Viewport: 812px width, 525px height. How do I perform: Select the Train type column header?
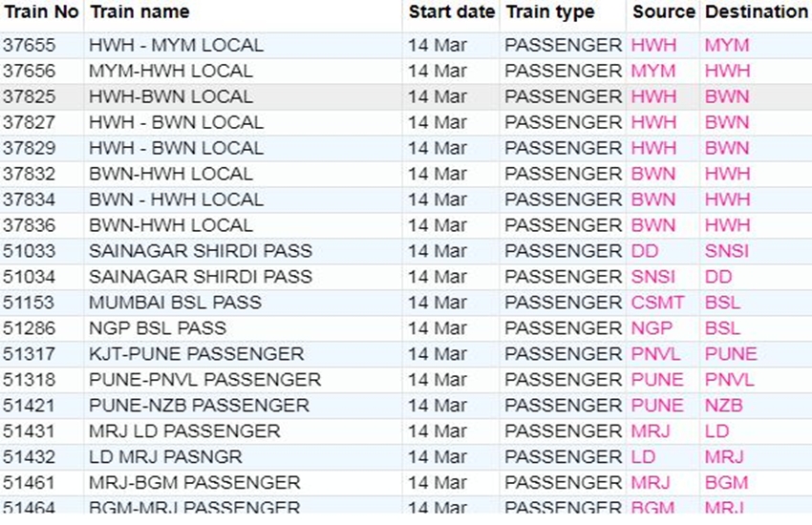(x=549, y=12)
